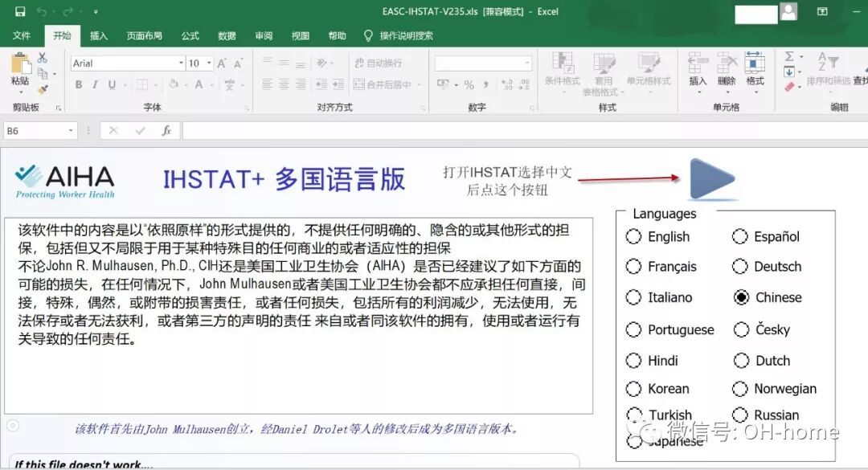Select Hindi language option
Screen dimensions: 868x470
(652, 361)
